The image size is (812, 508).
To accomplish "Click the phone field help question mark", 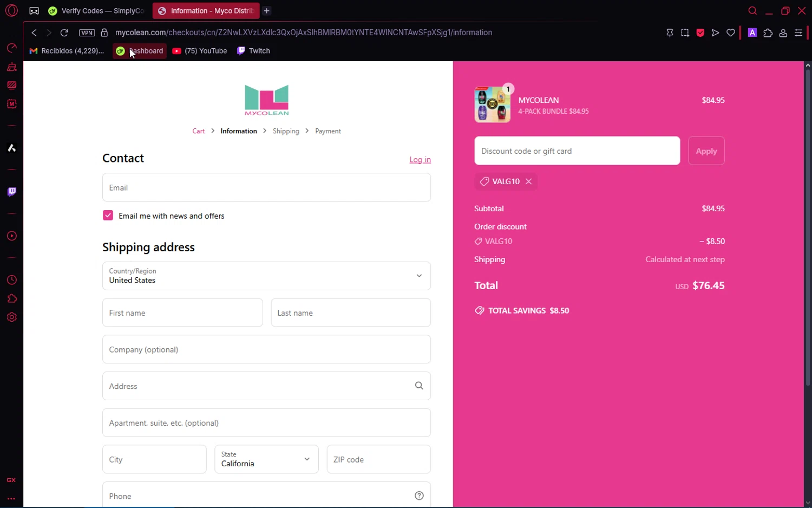I will pyautogui.click(x=419, y=496).
